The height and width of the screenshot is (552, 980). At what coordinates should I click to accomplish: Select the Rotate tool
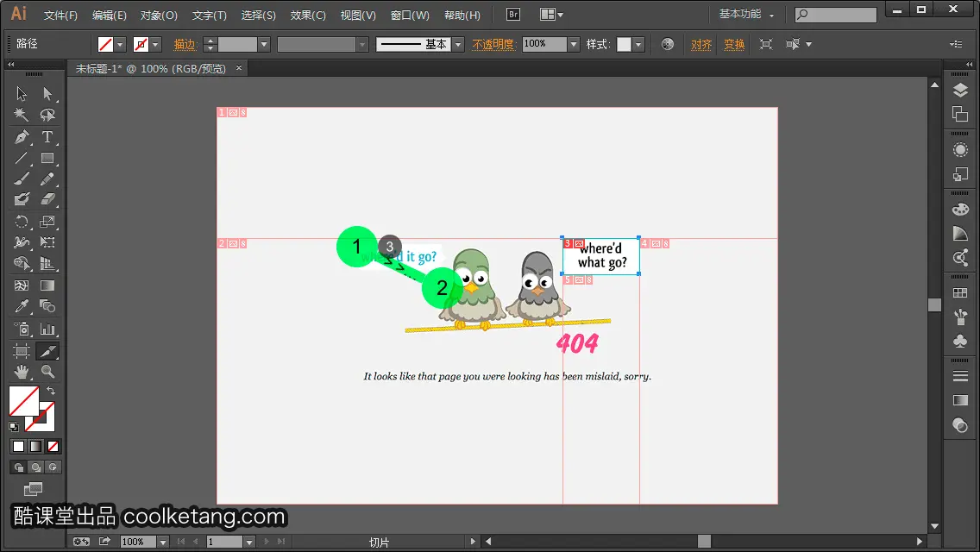click(x=22, y=222)
